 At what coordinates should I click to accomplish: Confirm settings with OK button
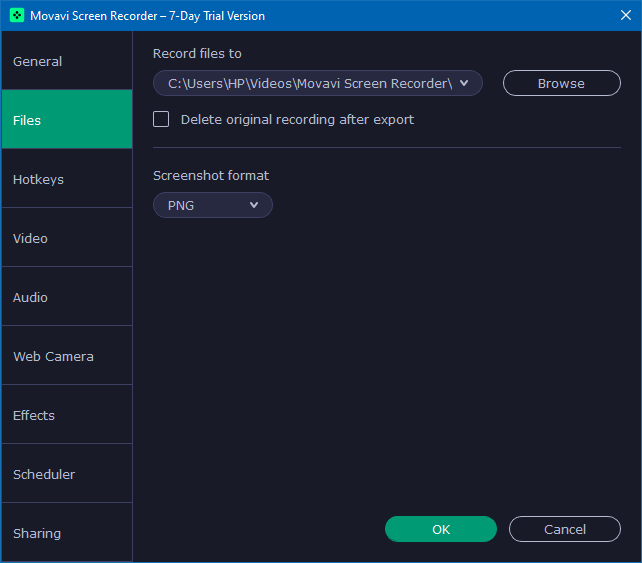pyautogui.click(x=441, y=529)
